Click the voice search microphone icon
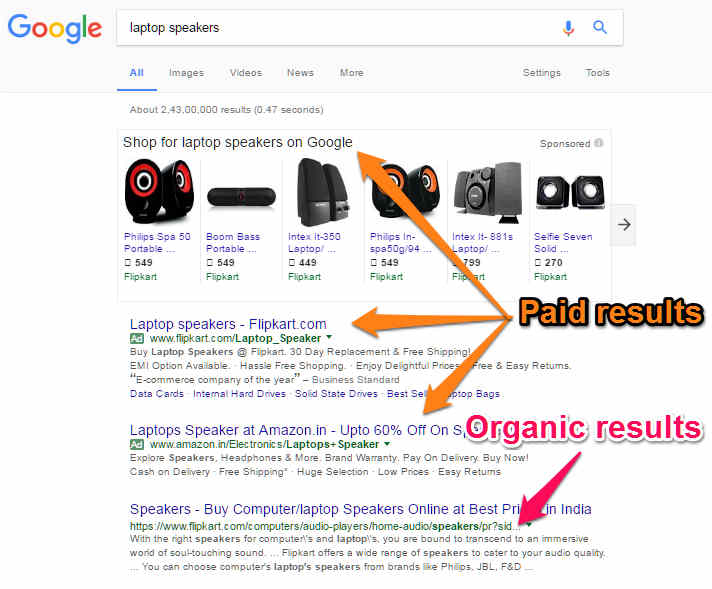 coord(568,28)
